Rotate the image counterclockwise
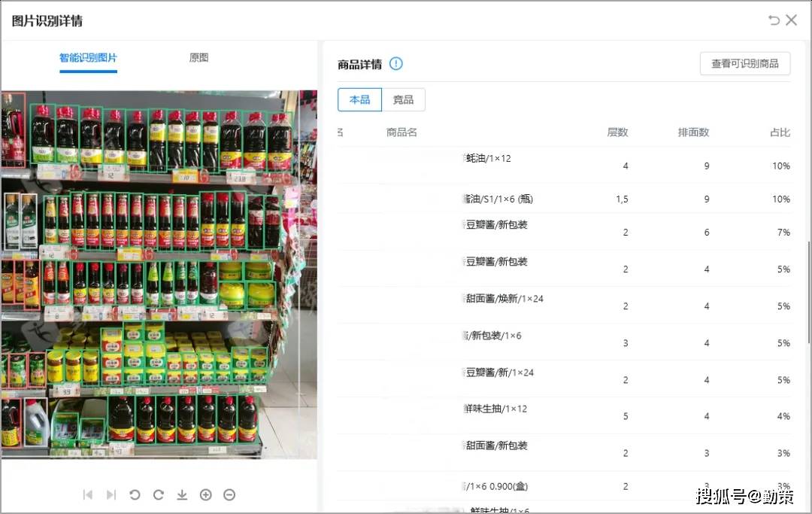Screen dimensions: 812x514 [x=135, y=494]
